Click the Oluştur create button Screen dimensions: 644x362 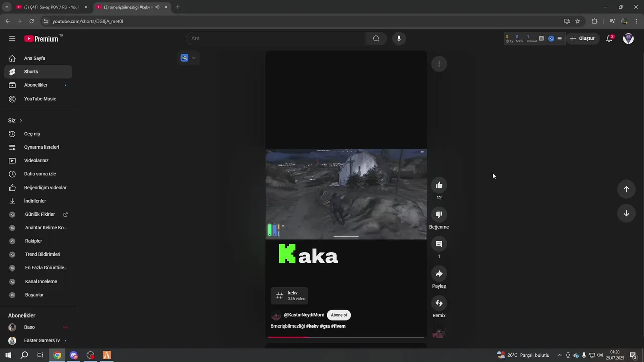coord(582,39)
